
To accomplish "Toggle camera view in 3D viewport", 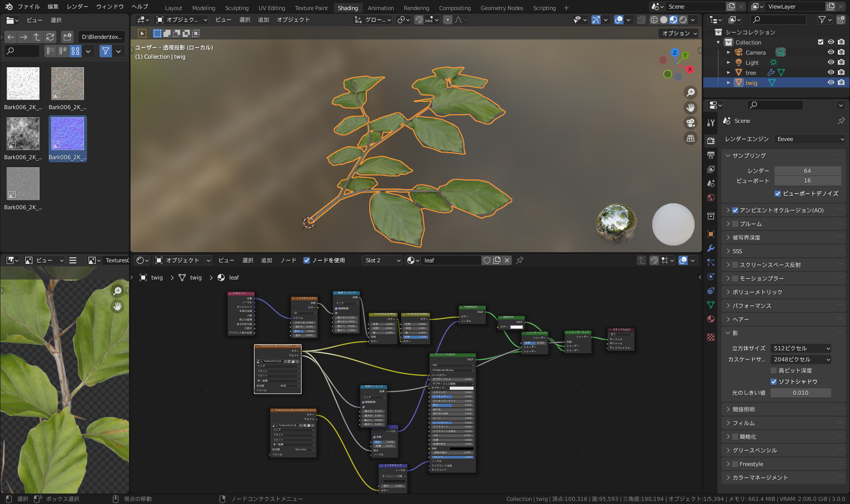I will (x=691, y=123).
